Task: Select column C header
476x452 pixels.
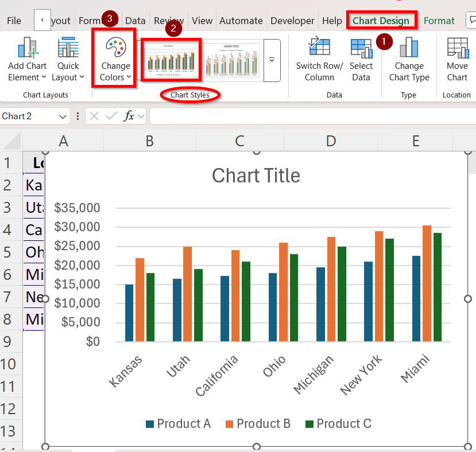Action: pos(240,141)
